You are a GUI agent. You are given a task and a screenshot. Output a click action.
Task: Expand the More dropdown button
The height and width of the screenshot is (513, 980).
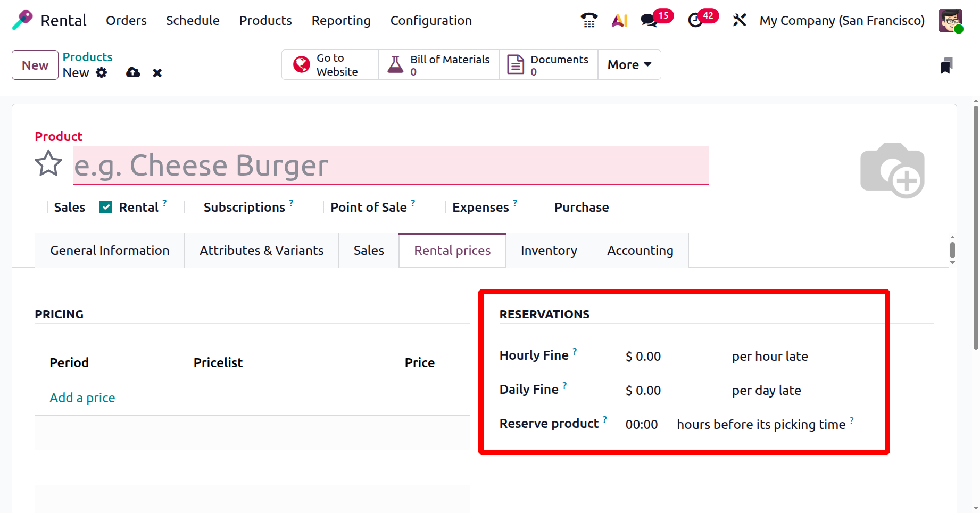tap(629, 64)
